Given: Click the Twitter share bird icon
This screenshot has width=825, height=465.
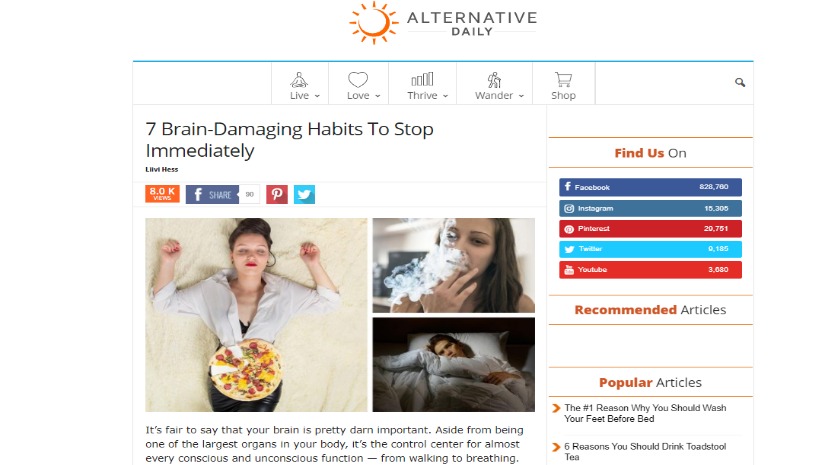Looking at the screenshot, I should [x=304, y=195].
